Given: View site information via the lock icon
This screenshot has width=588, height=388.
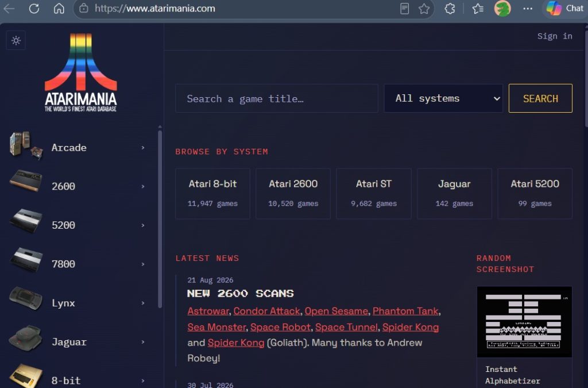Looking at the screenshot, I should coord(84,8).
